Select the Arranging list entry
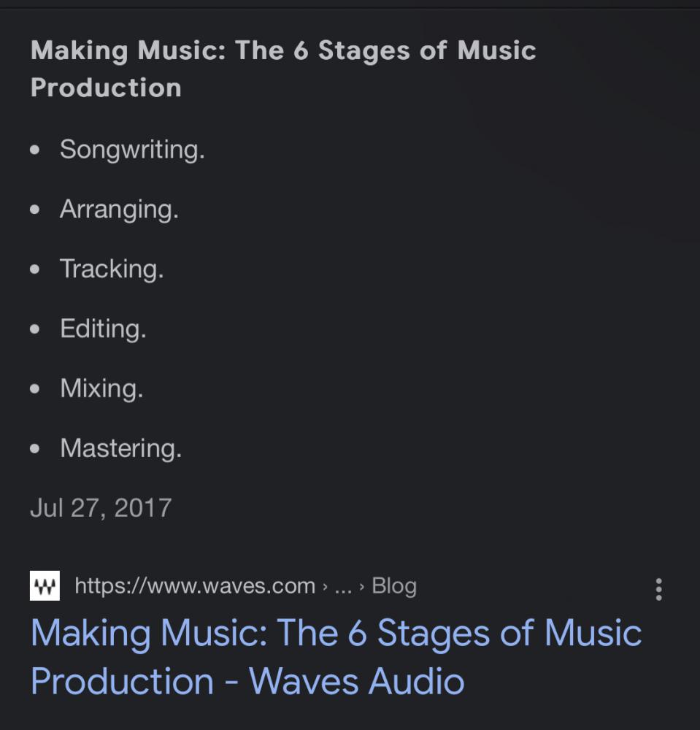This screenshot has width=700, height=730. pyautogui.click(x=119, y=210)
